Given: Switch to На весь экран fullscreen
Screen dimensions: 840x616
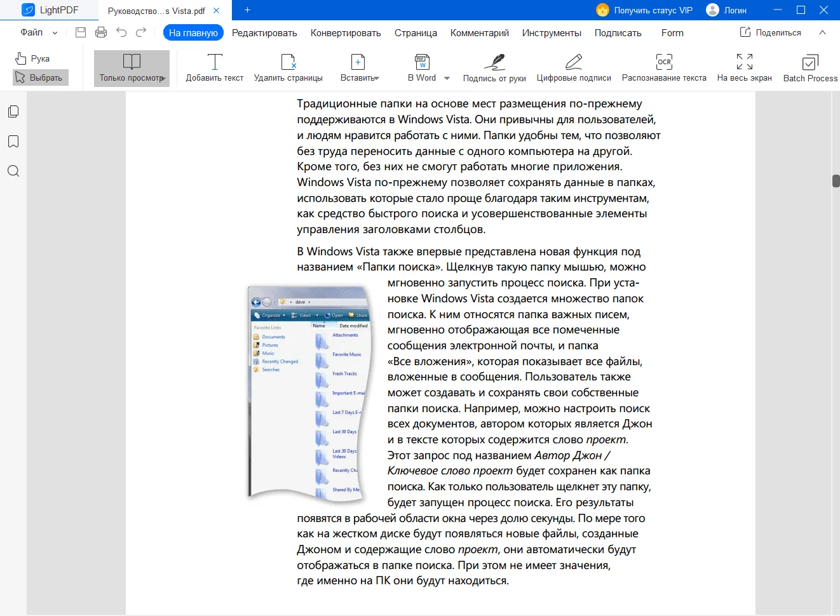Looking at the screenshot, I should tap(745, 68).
